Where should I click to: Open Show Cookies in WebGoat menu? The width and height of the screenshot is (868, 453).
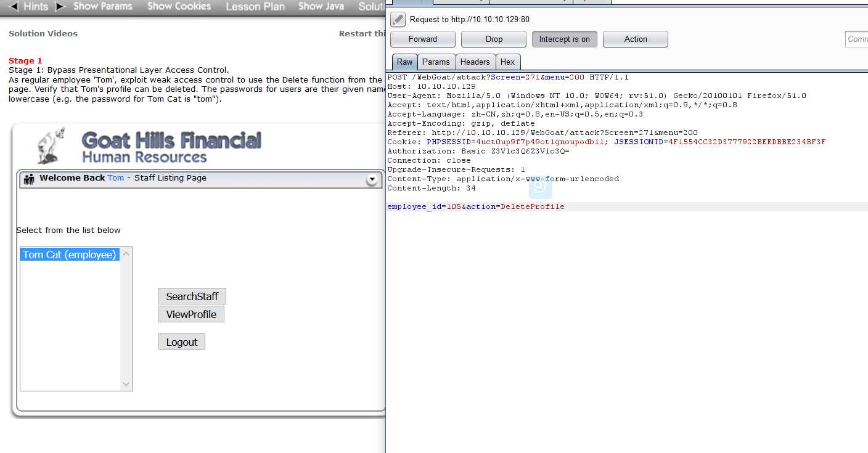(x=179, y=6)
